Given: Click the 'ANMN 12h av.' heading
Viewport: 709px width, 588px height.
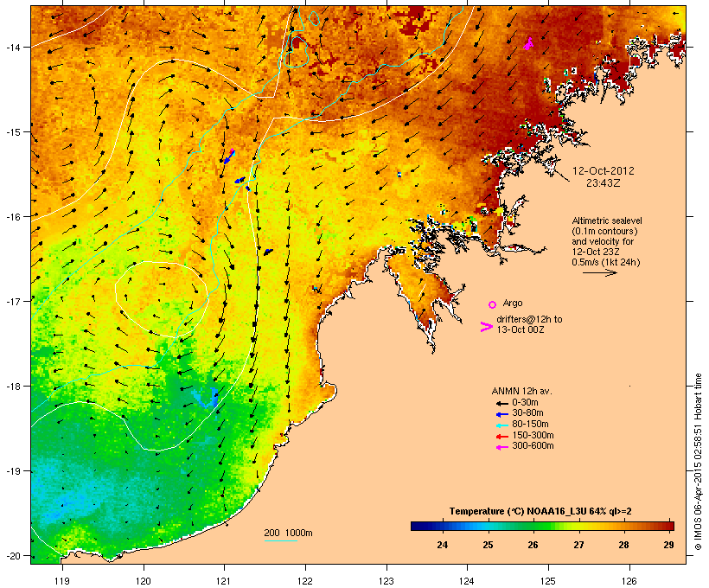Looking at the screenshot, I should 521,391.
